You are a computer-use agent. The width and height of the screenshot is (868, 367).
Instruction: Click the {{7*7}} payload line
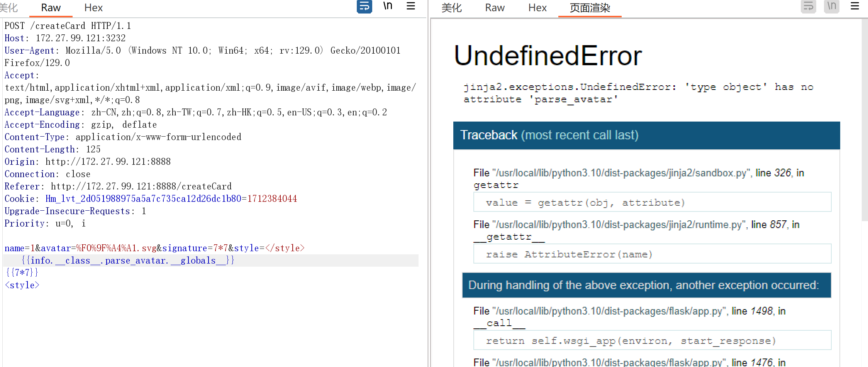22,272
